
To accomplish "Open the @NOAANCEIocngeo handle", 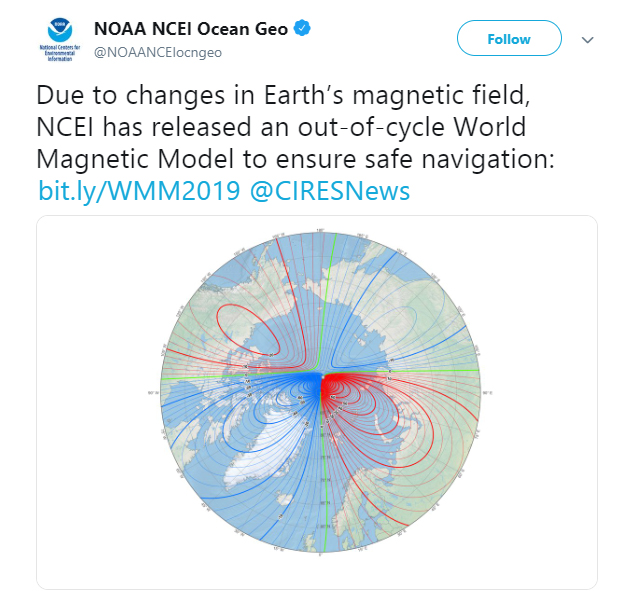I will [x=158, y=52].
